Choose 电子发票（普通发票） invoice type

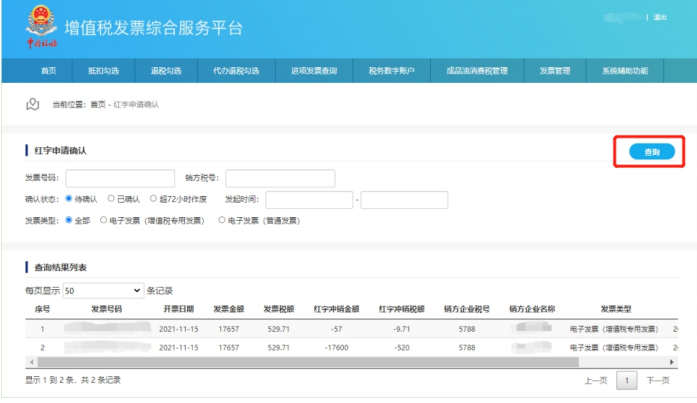[x=222, y=220]
